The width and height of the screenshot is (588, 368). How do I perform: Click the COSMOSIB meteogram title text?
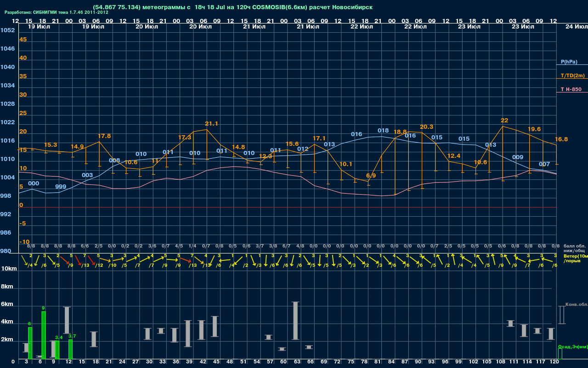(x=233, y=7)
